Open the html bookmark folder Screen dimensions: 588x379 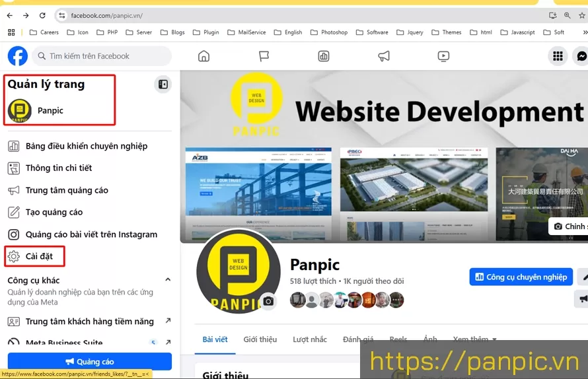tap(481, 32)
